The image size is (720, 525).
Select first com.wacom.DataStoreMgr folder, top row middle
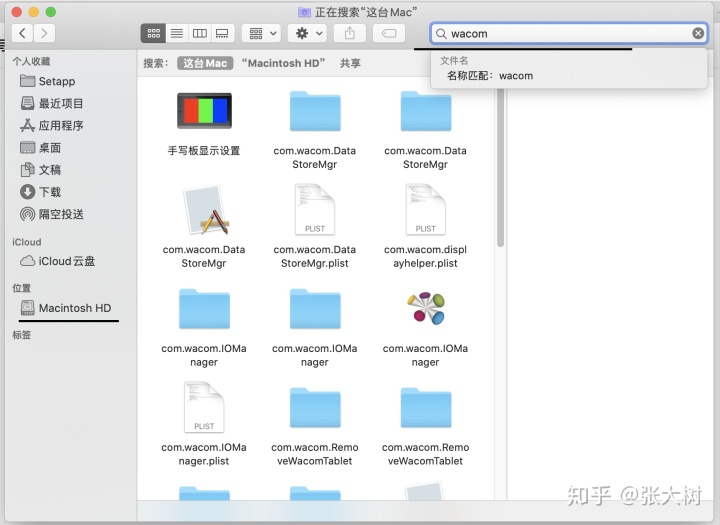click(x=315, y=111)
